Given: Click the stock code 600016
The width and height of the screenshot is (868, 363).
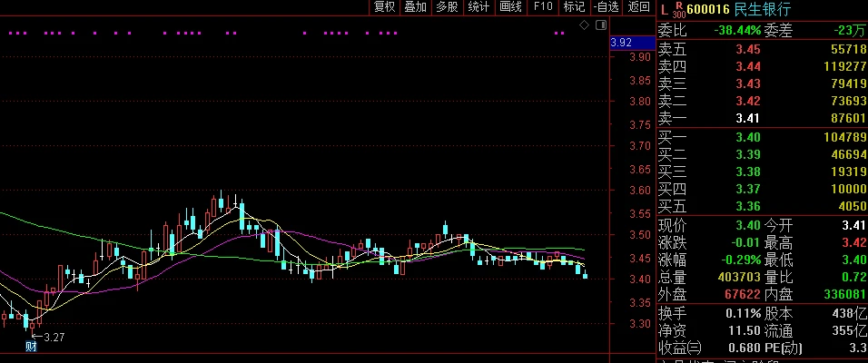Looking at the screenshot, I should [708, 9].
